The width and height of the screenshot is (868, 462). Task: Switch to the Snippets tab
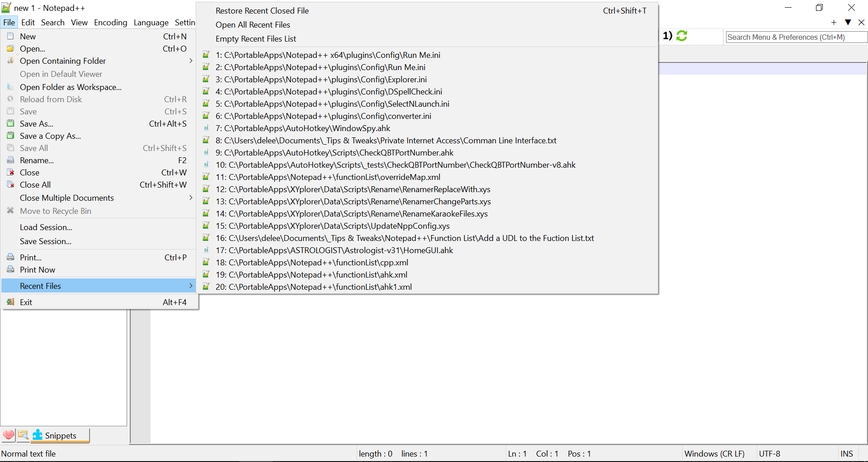60,435
